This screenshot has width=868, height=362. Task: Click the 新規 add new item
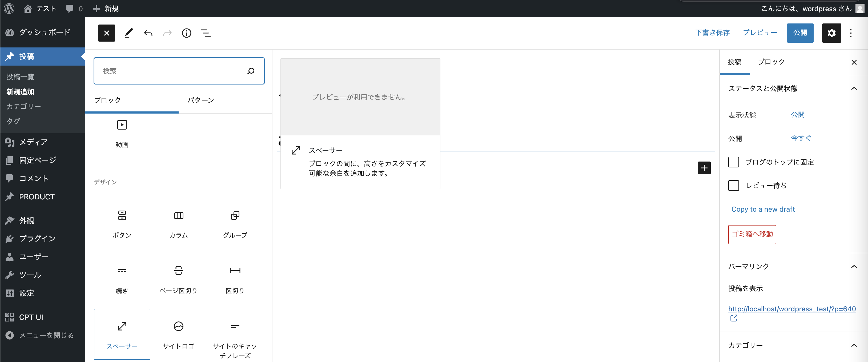pyautogui.click(x=106, y=9)
